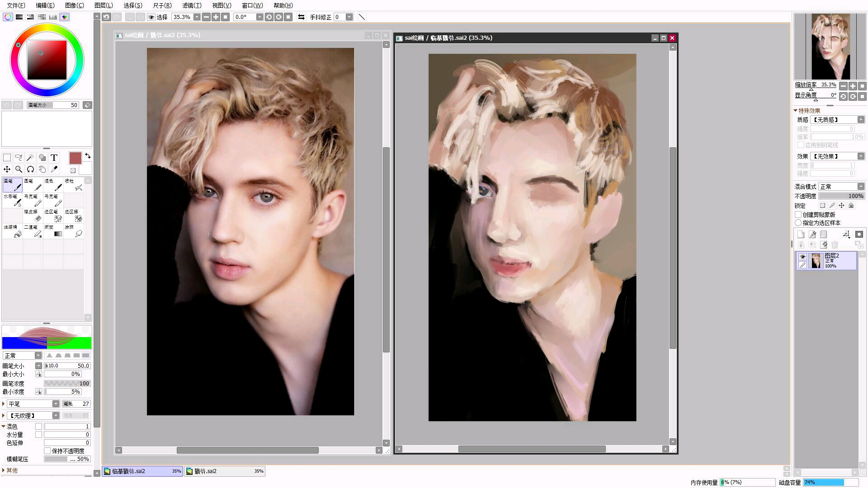The width and height of the screenshot is (868, 488).
Task: Select the text tool
Action: (x=54, y=157)
